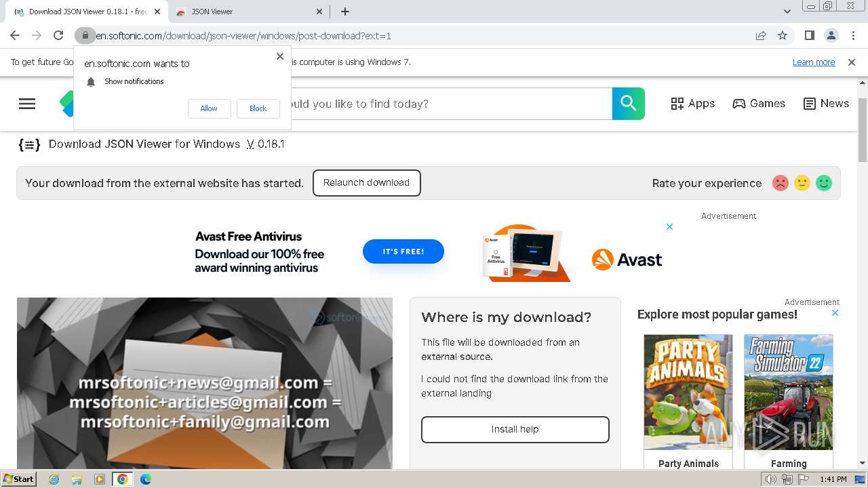Reload the current page
The image size is (868, 488).
(x=58, y=35)
